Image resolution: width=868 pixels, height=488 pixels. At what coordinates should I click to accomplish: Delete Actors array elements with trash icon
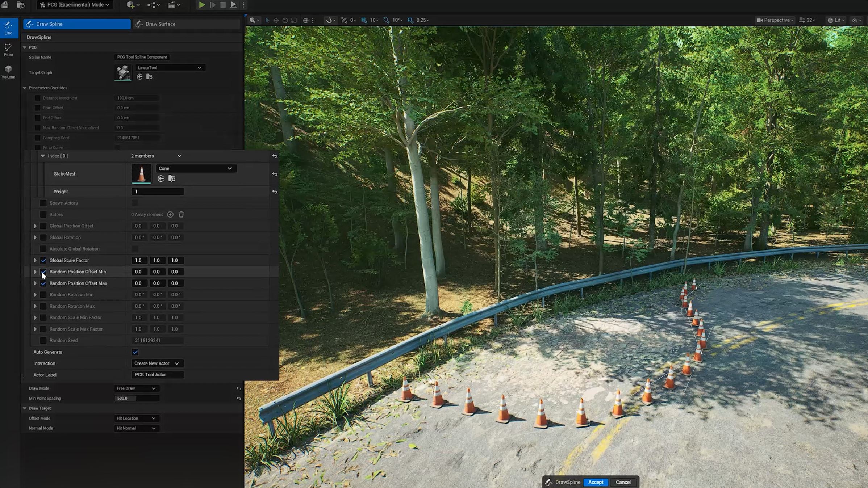(181, 215)
